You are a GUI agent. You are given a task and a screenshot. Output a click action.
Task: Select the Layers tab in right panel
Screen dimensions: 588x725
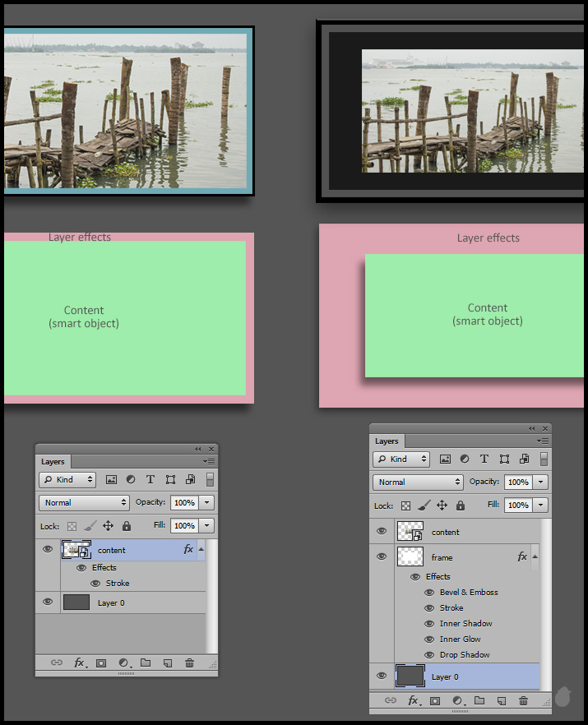point(387,441)
